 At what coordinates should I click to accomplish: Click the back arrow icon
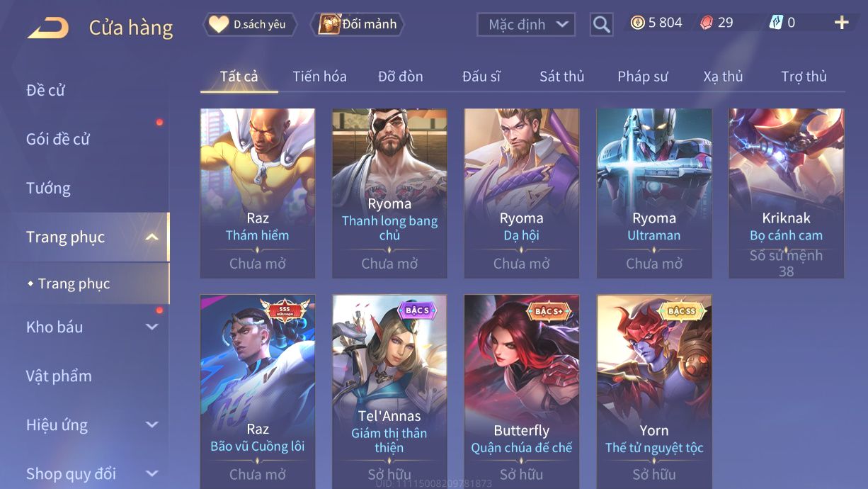point(48,28)
